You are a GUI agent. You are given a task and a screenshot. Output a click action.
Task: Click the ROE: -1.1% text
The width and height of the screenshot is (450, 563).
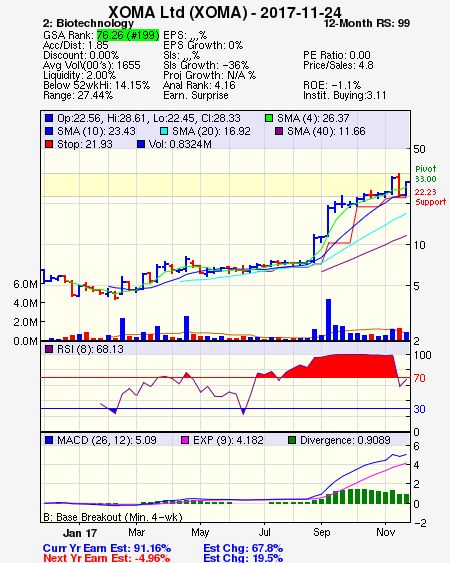(332, 85)
